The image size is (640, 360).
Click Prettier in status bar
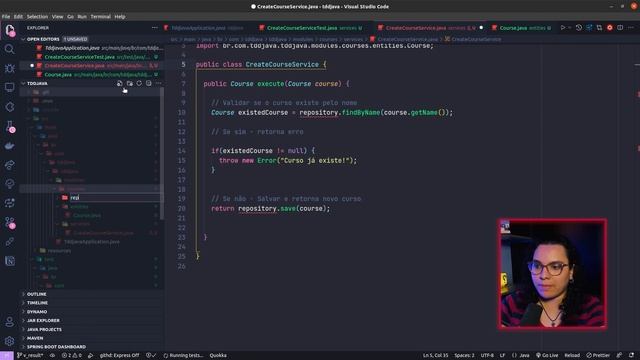click(598, 355)
